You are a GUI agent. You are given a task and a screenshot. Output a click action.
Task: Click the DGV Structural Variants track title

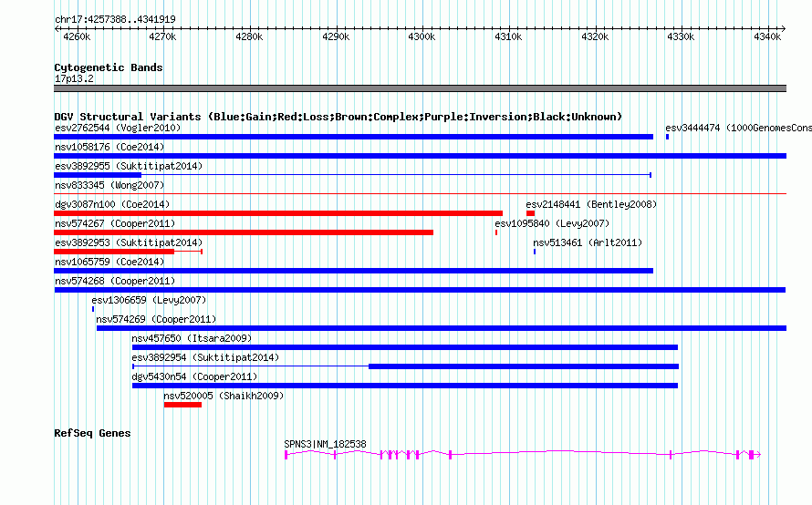click(x=338, y=117)
